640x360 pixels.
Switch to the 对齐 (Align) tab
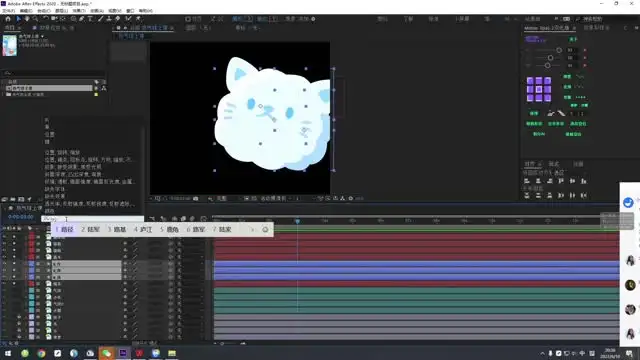coord(530,164)
